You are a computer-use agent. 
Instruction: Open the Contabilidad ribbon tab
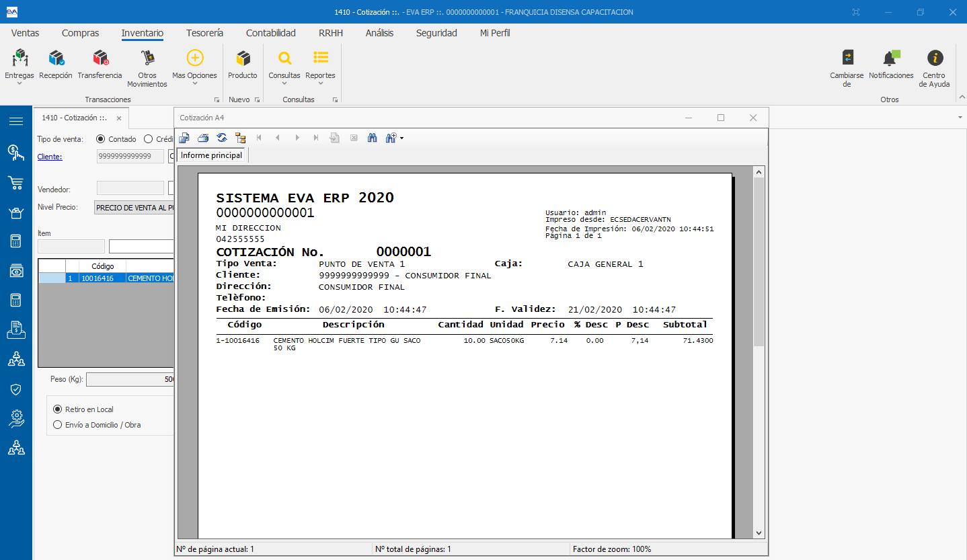270,33
